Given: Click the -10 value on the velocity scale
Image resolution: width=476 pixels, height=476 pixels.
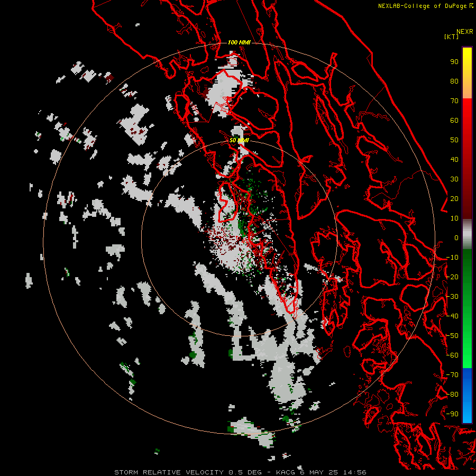Looking at the screenshot, I should 452,258.
